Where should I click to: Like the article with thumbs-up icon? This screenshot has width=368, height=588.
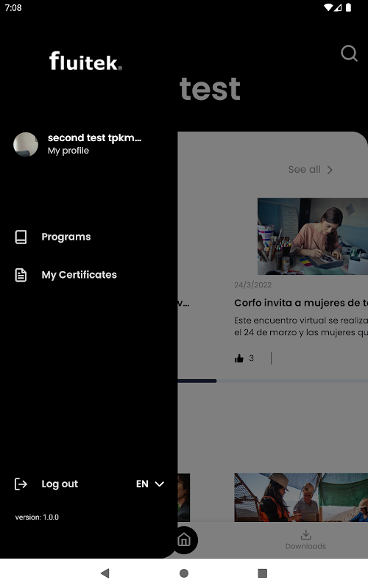click(x=239, y=358)
